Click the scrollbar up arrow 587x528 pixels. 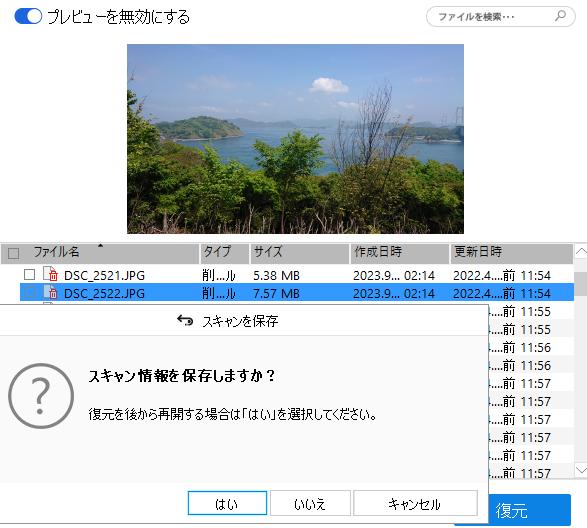click(x=581, y=252)
